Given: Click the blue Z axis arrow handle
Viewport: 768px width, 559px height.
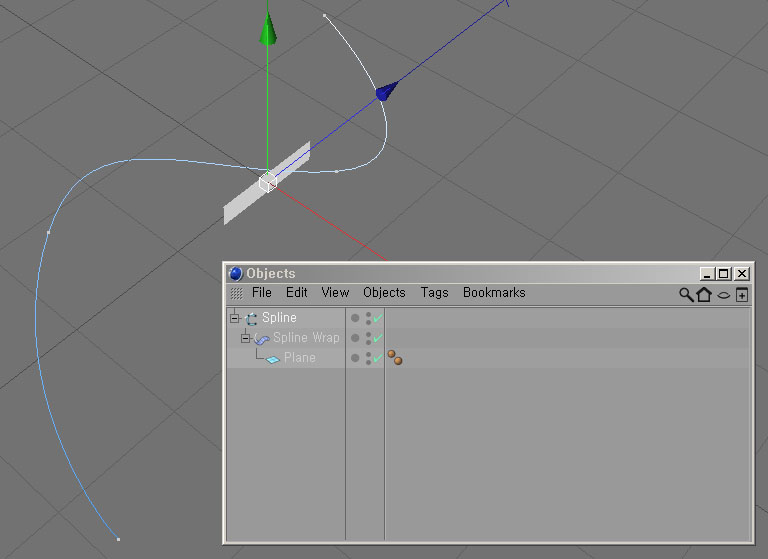Looking at the screenshot, I should point(386,91).
